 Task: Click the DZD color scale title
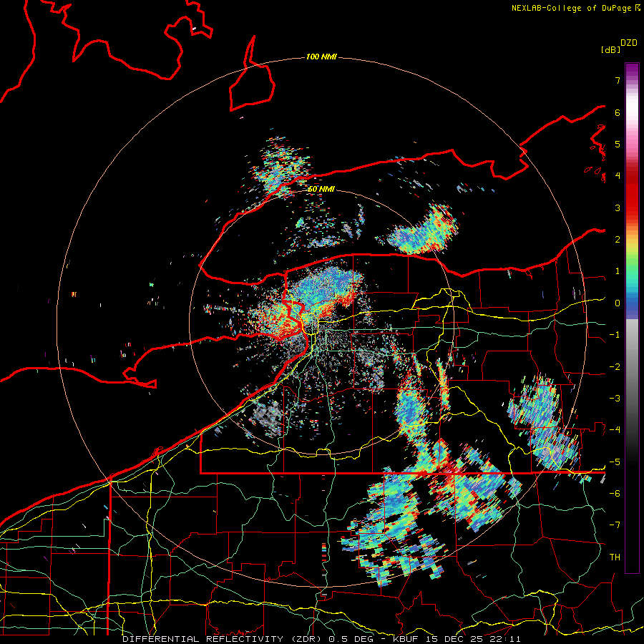pyautogui.click(x=629, y=43)
